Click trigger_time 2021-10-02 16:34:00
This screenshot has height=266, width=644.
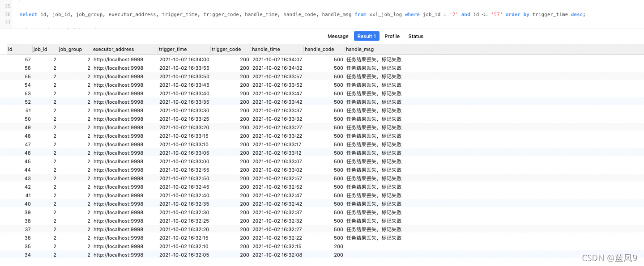pyautogui.click(x=184, y=59)
